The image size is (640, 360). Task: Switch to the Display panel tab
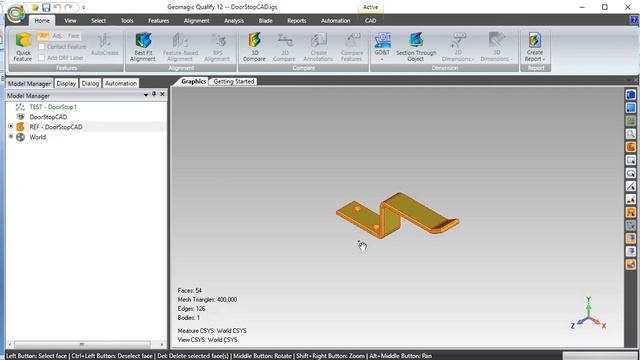pyautogui.click(x=66, y=83)
